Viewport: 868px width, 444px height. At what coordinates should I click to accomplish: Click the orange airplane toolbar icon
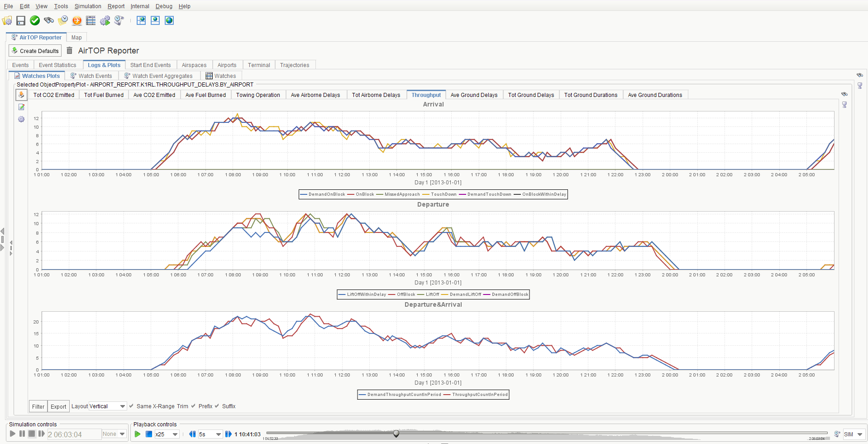[x=77, y=20]
